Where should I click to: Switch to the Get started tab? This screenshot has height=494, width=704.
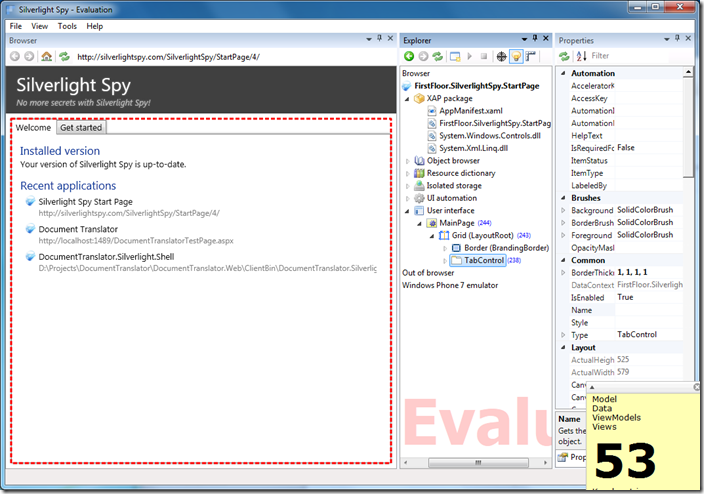81,128
